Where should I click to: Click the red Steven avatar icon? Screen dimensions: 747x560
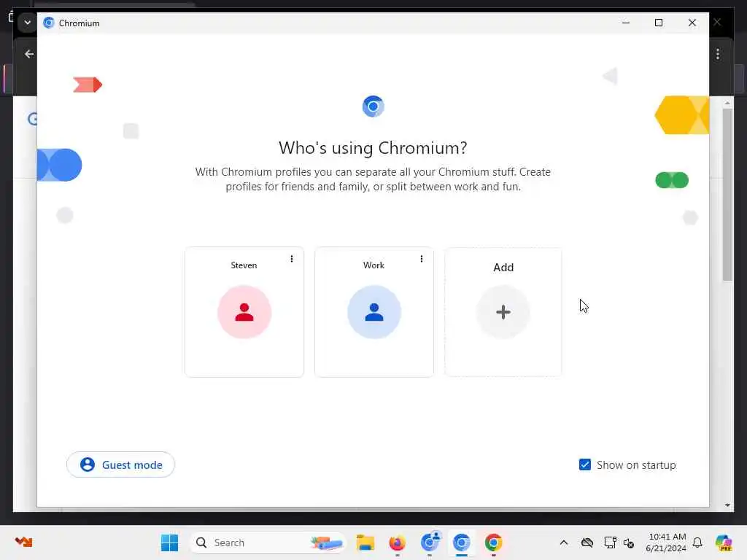pos(244,312)
